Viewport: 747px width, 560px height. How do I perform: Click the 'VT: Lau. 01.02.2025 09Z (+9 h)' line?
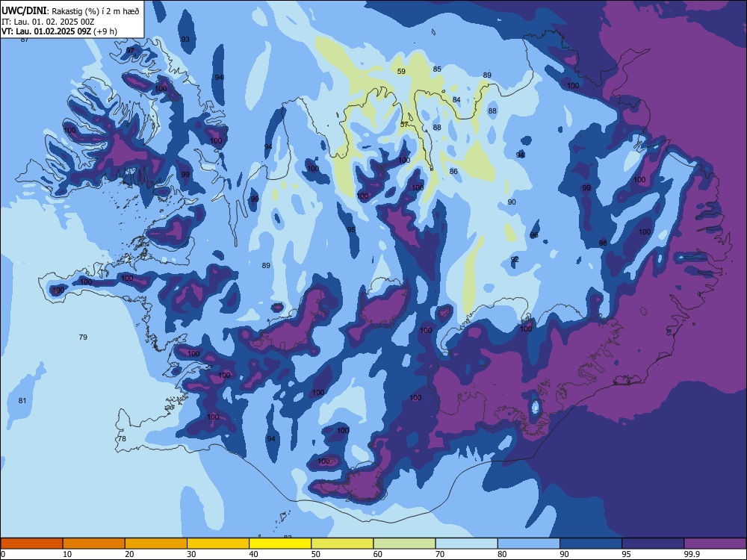[x=59, y=31]
